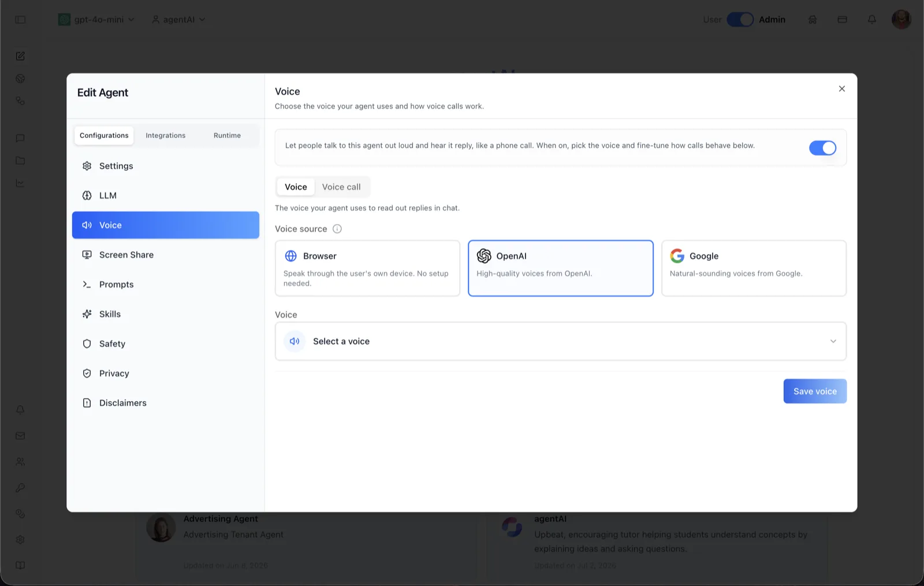Image resolution: width=924 pixels, height=586 pixels.
Task: Expand the gpt-4o-mini model dropdown
Action: coord(96,20)
